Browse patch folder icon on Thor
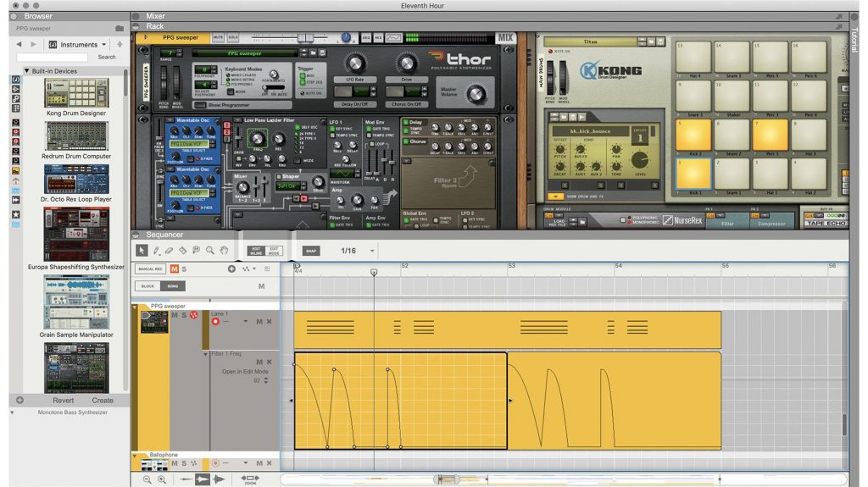868x487 pixels. tap(314, 53)
